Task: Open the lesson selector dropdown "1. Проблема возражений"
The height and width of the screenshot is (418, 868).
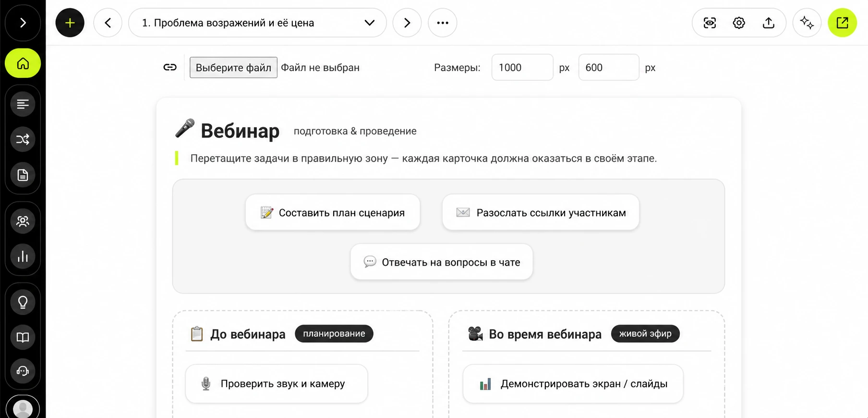Action: pos(257,23)
